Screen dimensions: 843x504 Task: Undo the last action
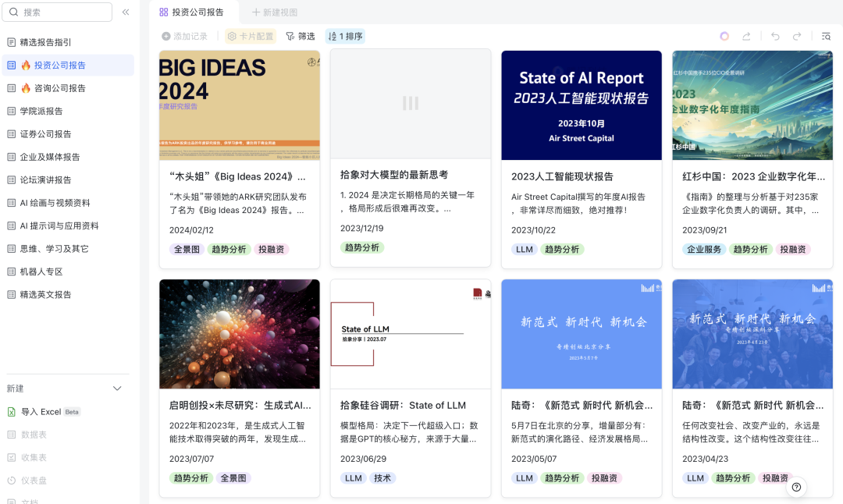point(775,36)
